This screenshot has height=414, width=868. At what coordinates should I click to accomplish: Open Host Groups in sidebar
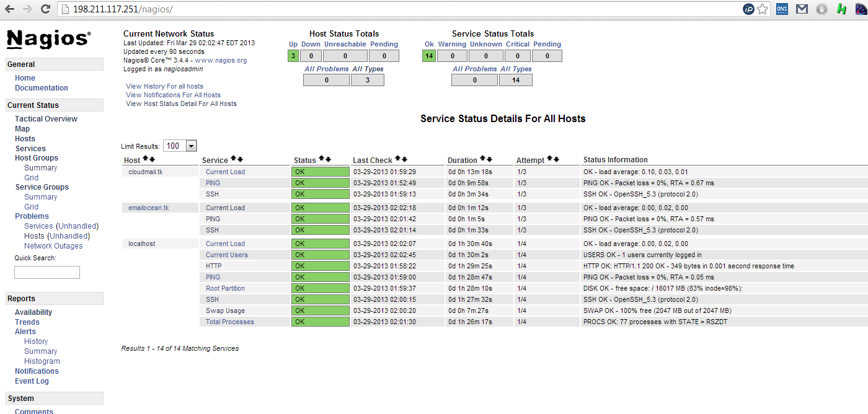pos(37,158)
